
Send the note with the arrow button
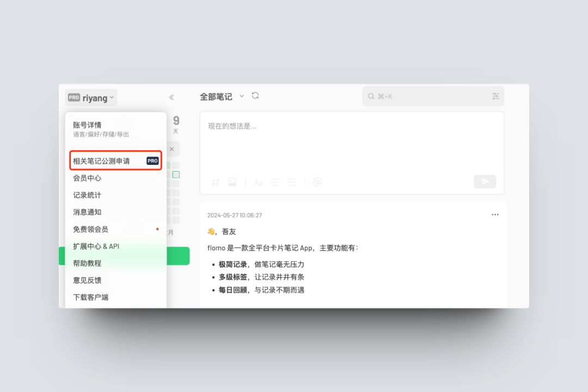click(485, 181)
